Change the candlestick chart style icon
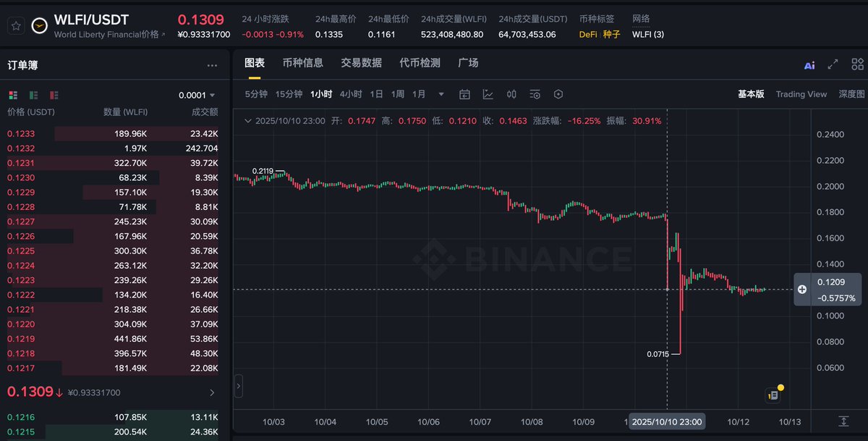868x441 pixels. [511, 94]
